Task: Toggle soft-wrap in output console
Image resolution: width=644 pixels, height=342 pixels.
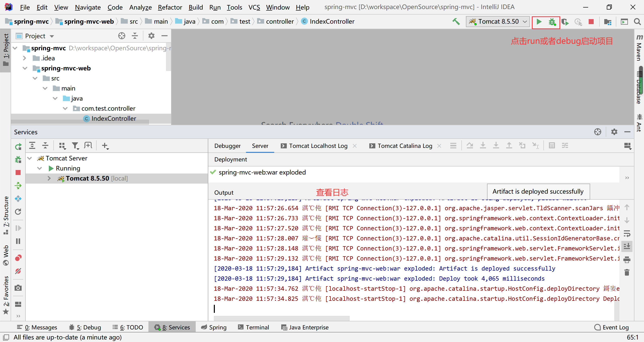Action: coord(627,234)
